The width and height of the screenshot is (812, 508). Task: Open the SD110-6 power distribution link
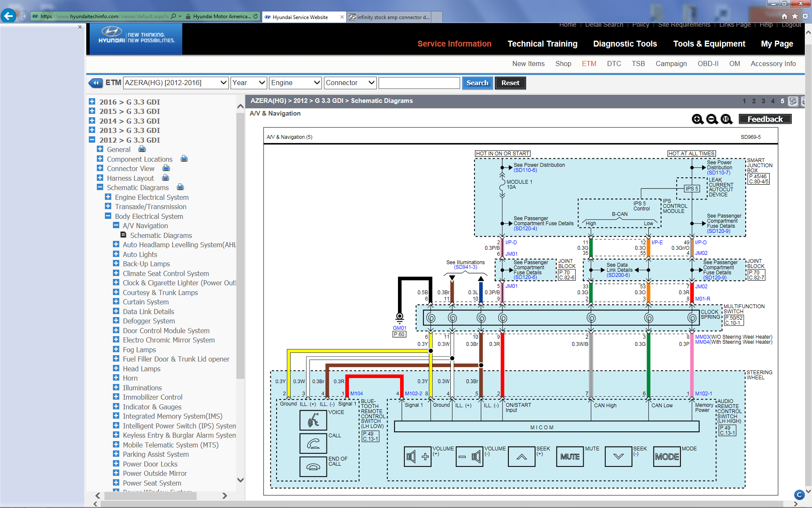pos(525,170)
